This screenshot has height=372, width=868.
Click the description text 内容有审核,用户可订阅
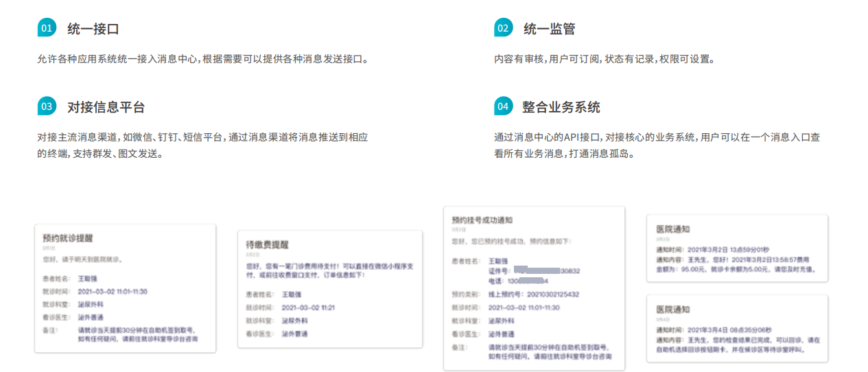click(605, 59)
